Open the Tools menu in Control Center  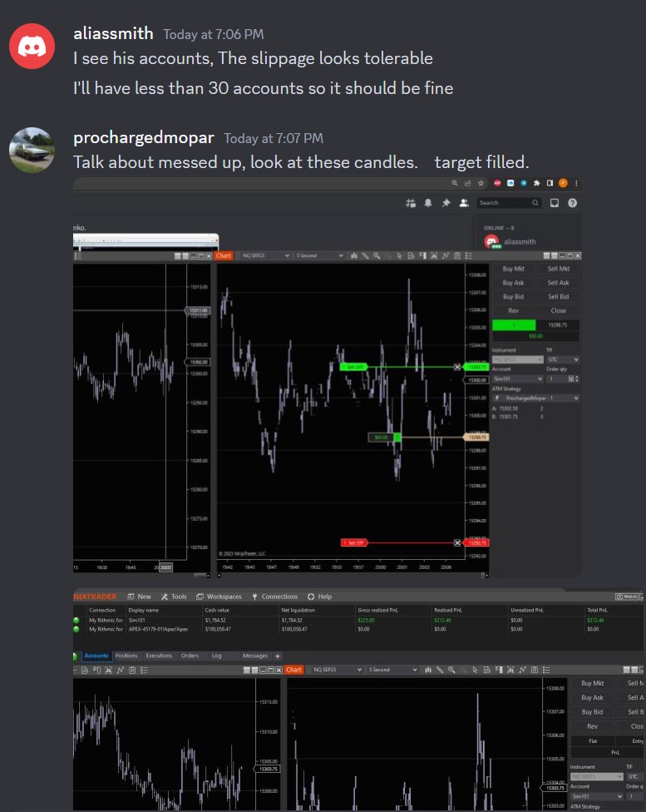coord(174,597)
